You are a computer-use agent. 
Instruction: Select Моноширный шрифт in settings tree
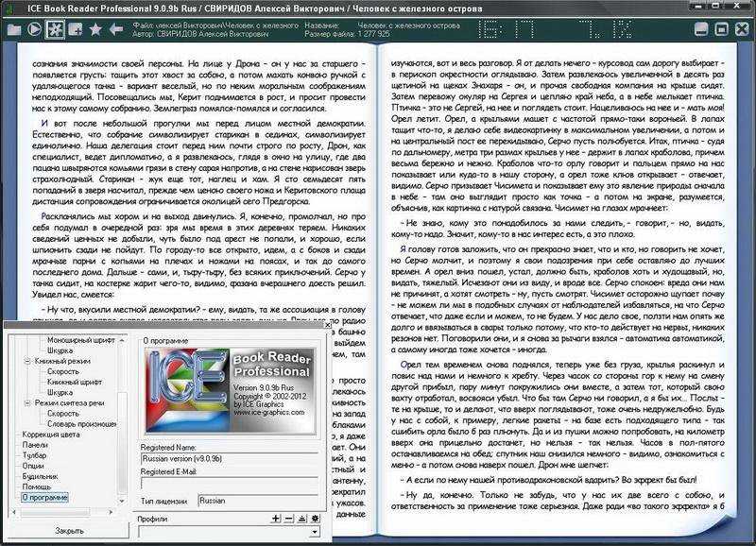[x=80, y=340]
